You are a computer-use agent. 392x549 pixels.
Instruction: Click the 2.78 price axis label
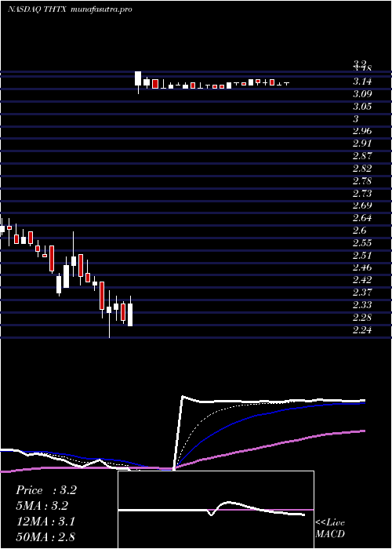[x=362, y=181]
